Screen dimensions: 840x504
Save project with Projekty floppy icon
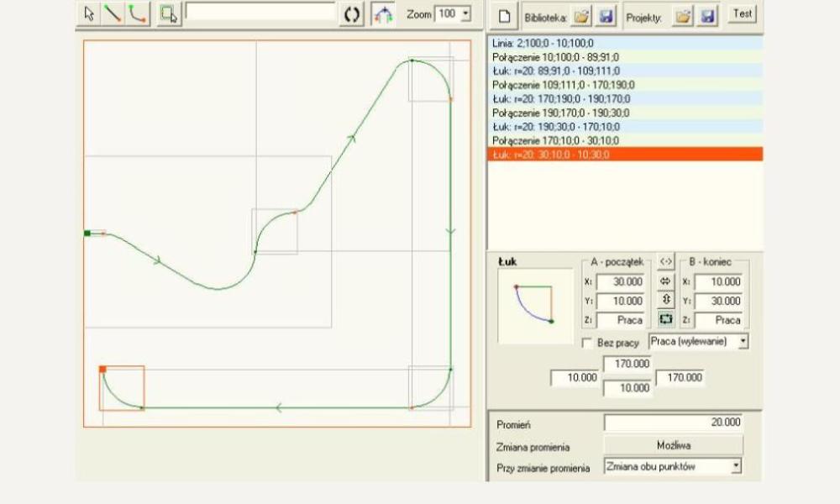[707, 17]
